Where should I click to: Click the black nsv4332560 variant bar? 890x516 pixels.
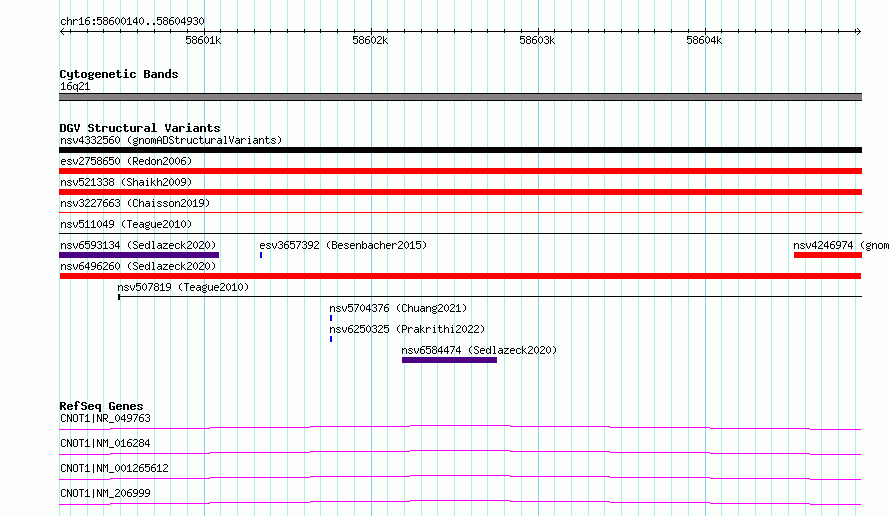pyautogui.click(x=460, y=150)
